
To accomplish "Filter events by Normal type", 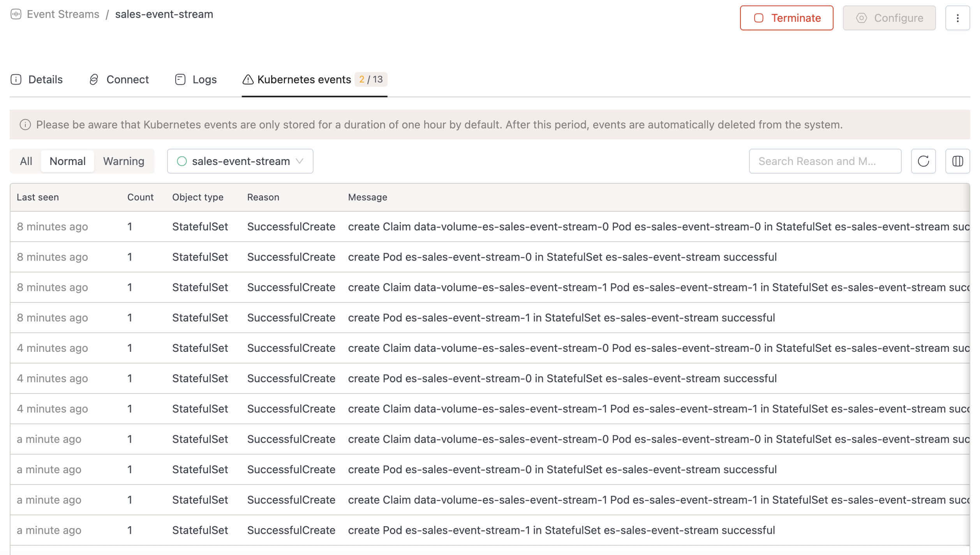I will point(67,161).
